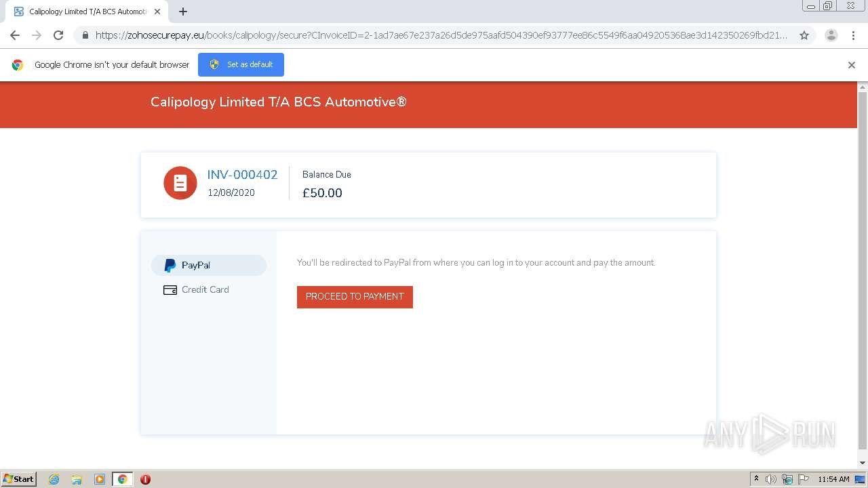Click the Calipology Limited T/A BCS Automotive heading
The image size is (868, 488).
pos(279,102)
